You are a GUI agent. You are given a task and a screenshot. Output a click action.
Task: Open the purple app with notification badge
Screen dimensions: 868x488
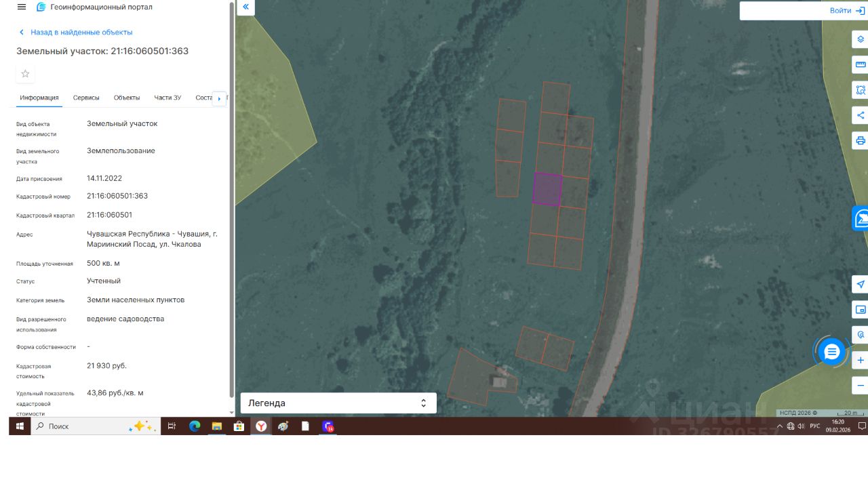click(328, 426)
